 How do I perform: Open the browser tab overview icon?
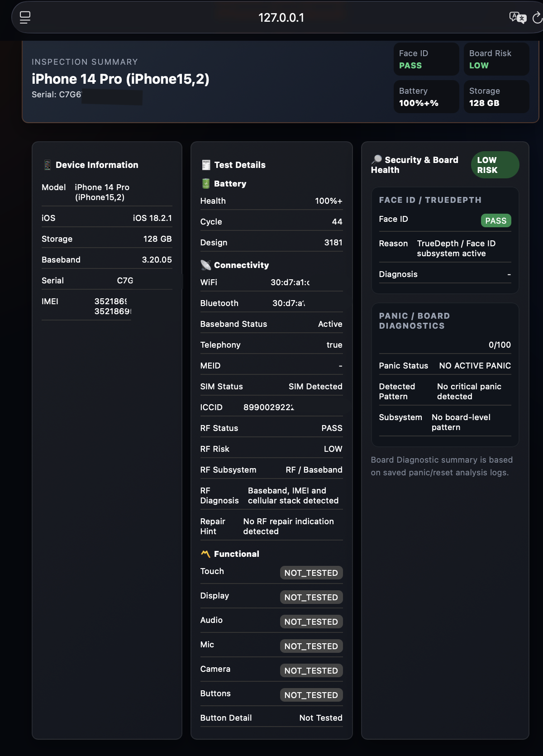coord(25,17)
